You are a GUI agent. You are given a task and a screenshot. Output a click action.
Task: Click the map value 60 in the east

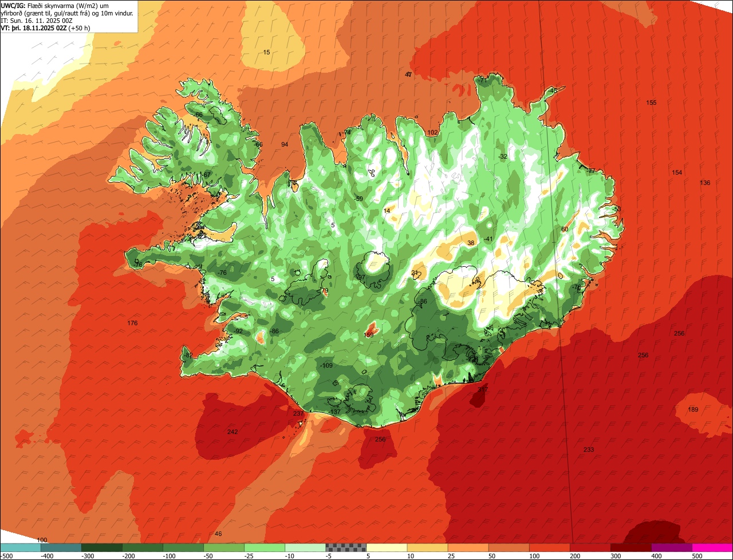[x=565, y=229]
